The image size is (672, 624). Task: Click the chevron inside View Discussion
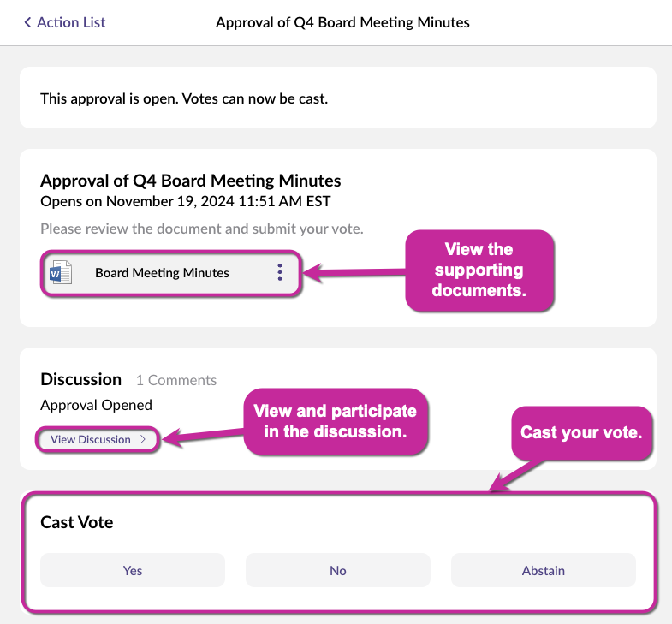[143, 439]
